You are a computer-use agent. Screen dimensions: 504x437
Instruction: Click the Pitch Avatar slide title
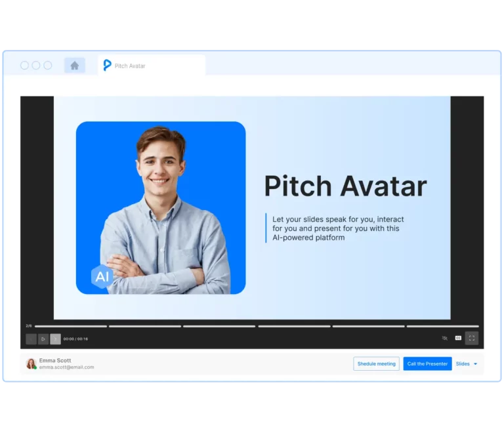pyautogui.click(x=346, y=186)
